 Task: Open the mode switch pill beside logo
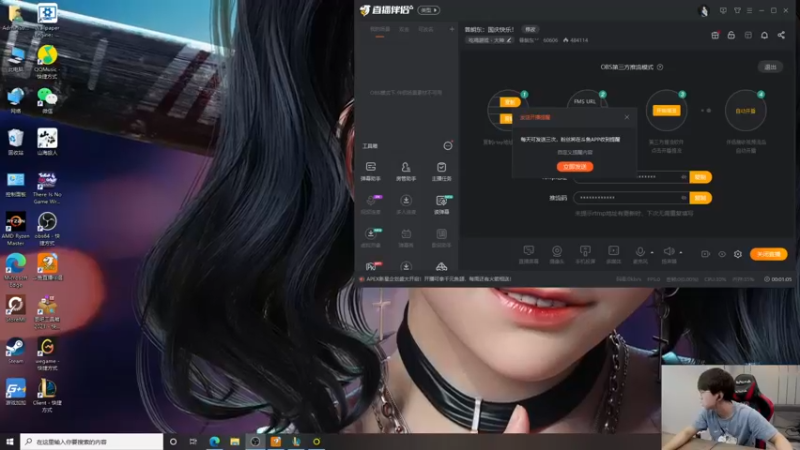pyautogui.click(x=429, y=10)
